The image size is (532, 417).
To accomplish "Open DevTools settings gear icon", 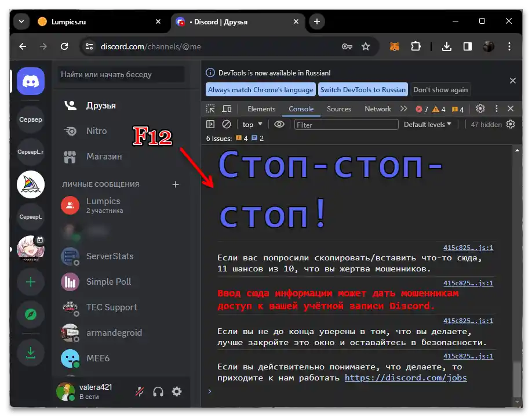I will [x=480, y=108].
